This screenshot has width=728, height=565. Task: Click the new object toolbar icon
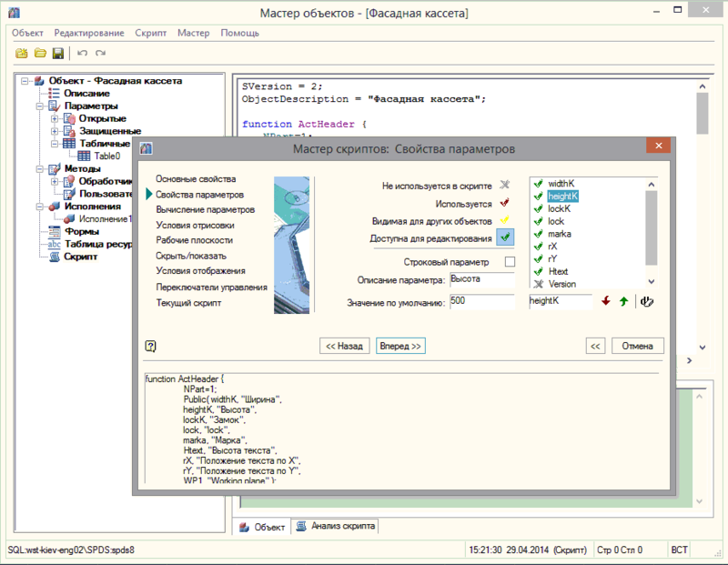22,54
